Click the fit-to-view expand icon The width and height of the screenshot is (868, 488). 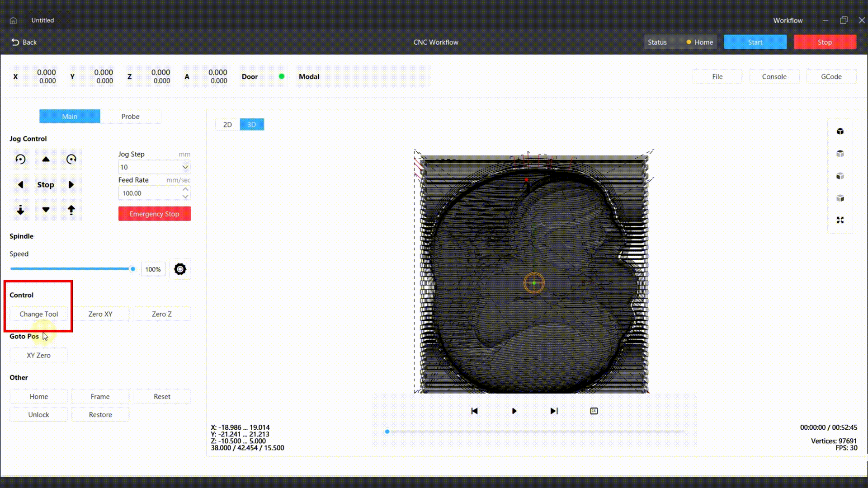(840, 220)
